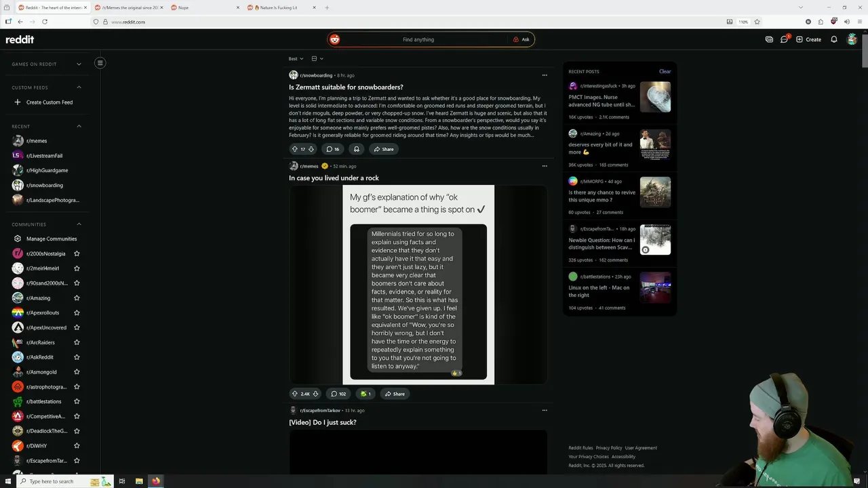Image resolution: width=868 pixels, height=488 pixels.
Task: Open overflow menu for r/EscapefromTarkov post
Action: 544,410
